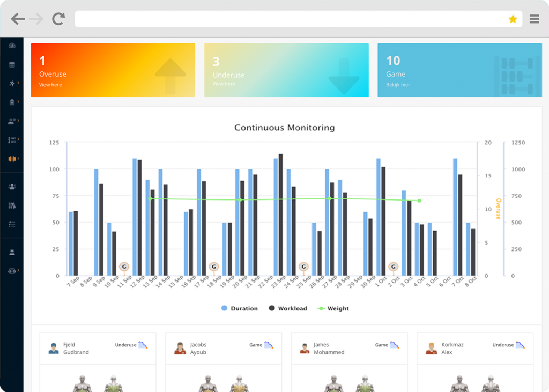Select the calendar icon in the sidebar
The image size is (549, 392).
tap(11, 65)
